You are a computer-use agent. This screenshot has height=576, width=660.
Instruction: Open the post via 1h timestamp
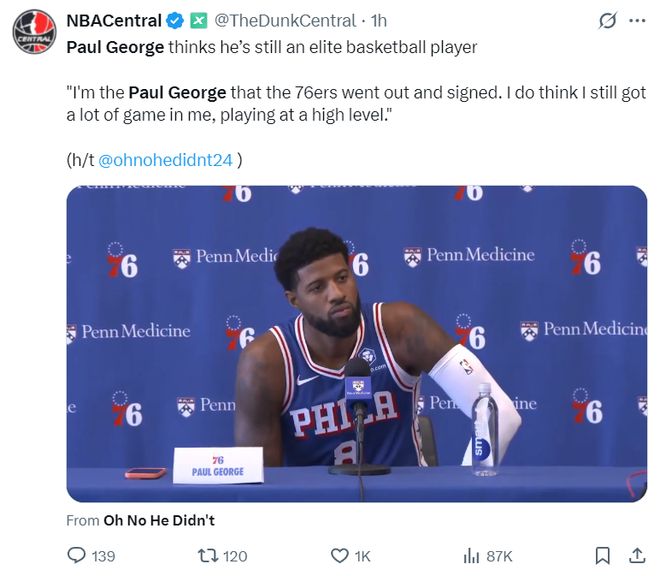coord(380,20)
